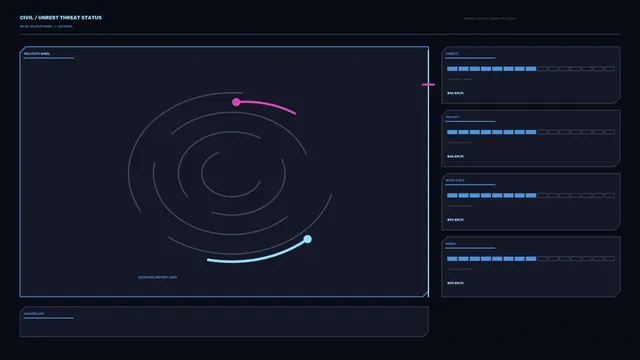
Task: Click the small caption below the wheel
Action: [x=158, y=277]
